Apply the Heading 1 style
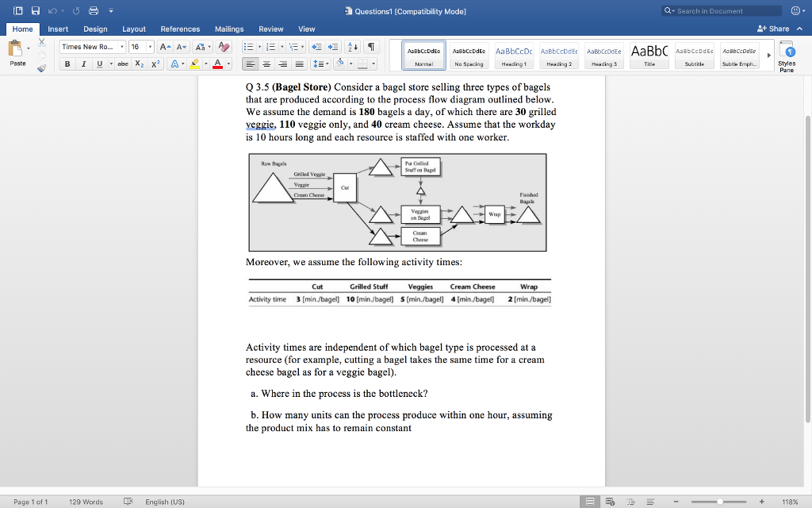 514,56
